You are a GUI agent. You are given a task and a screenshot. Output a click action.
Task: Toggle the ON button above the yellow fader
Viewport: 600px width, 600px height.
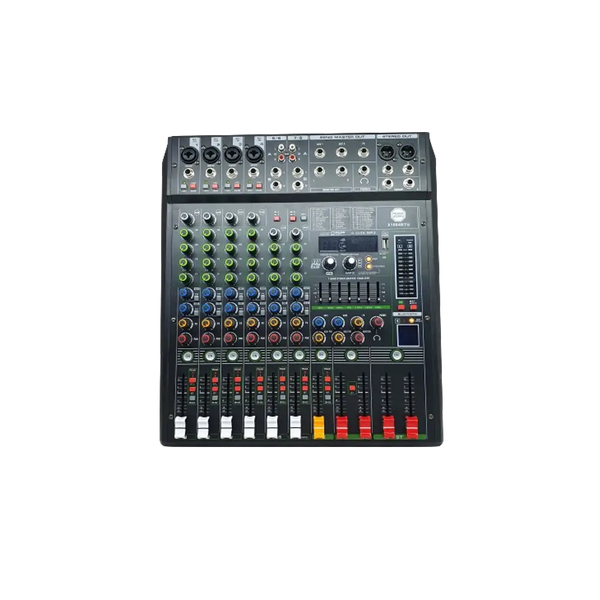click(x=321, y=356)
